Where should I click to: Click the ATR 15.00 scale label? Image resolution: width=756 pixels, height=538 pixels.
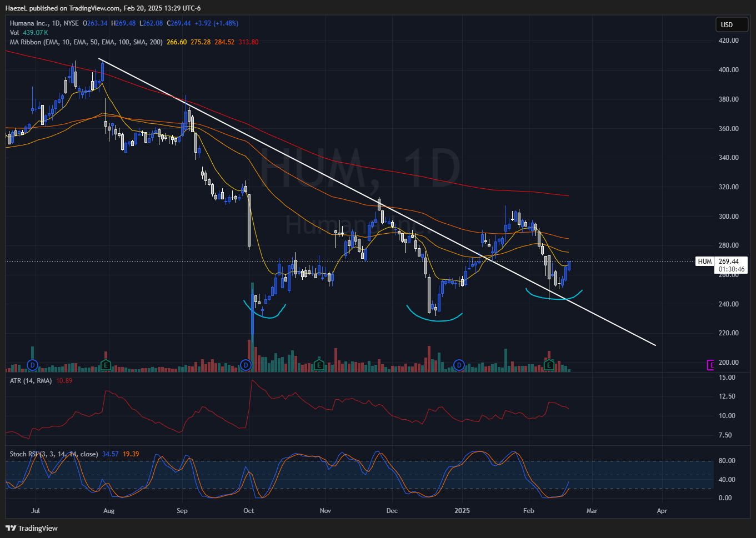727,378
